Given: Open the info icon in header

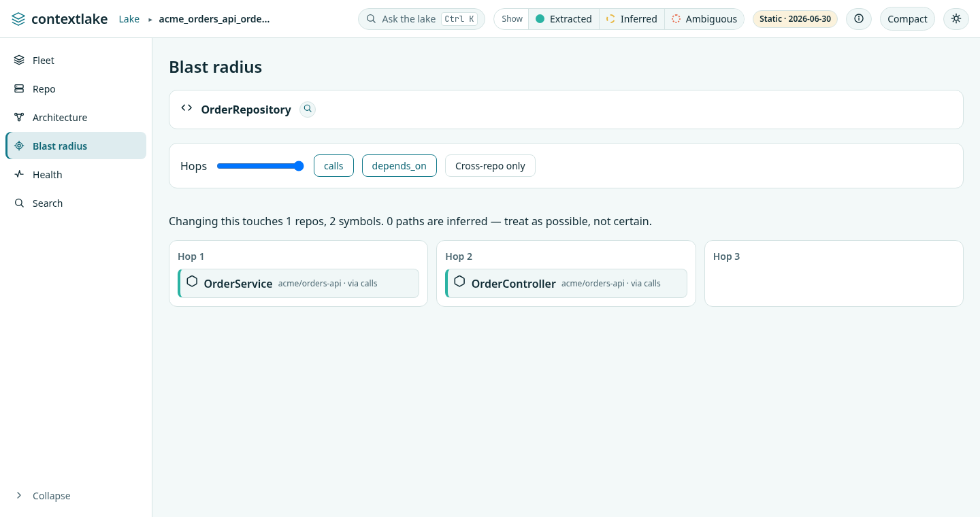Looking at the screenshot, I should pos(859,19).
